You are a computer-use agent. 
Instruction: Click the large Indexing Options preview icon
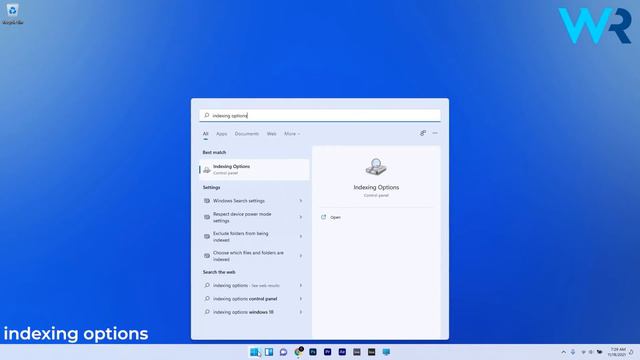(376, 167)
